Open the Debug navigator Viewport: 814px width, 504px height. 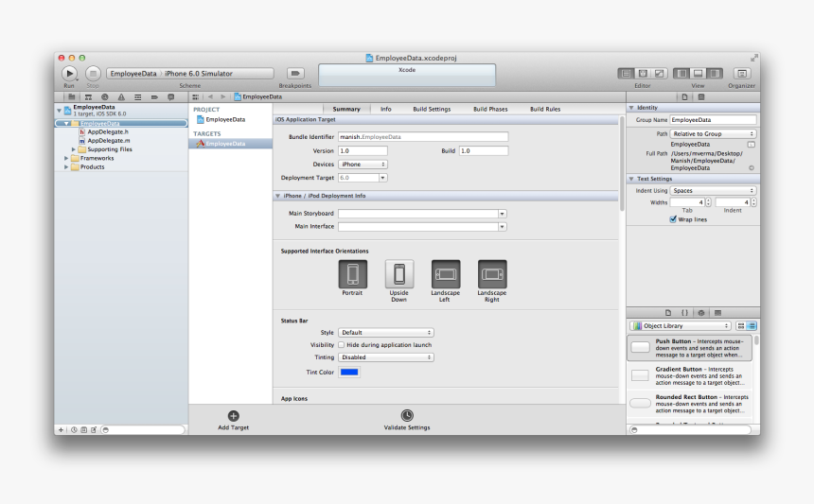[137, 97]
